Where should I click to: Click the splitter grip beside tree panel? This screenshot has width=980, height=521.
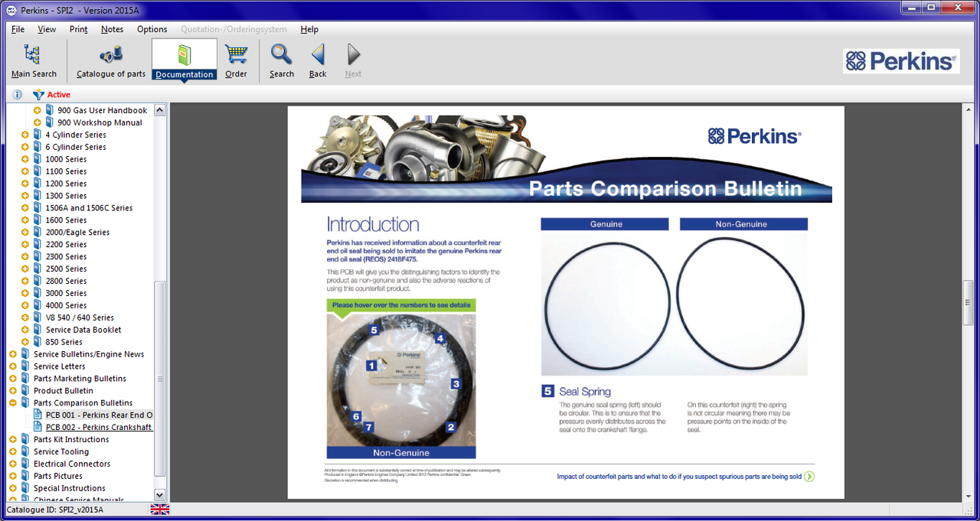160,379
